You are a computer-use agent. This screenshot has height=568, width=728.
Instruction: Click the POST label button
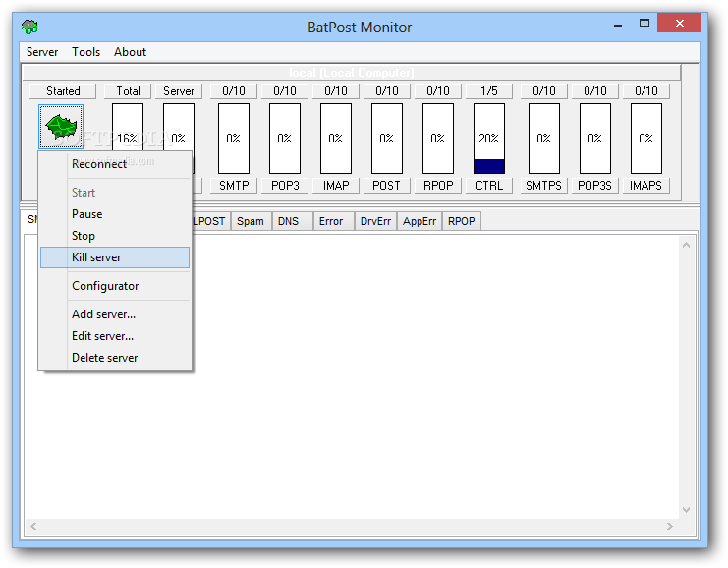(386, 186)
